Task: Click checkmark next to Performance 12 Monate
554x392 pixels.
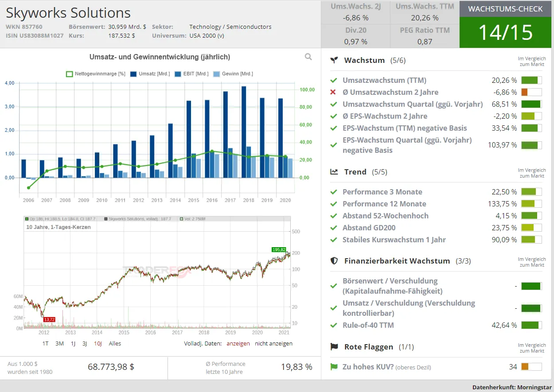Action: (333, 204)
